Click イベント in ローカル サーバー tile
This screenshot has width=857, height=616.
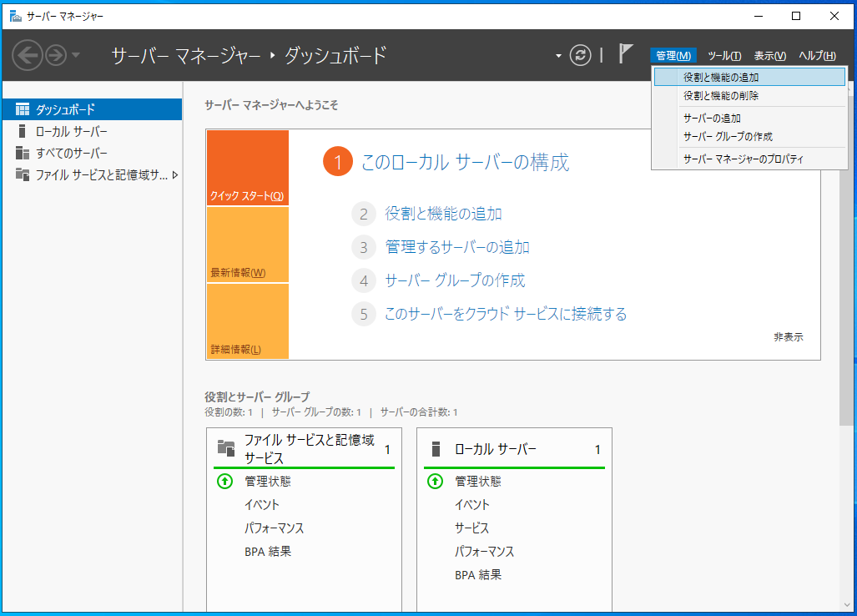472,505
